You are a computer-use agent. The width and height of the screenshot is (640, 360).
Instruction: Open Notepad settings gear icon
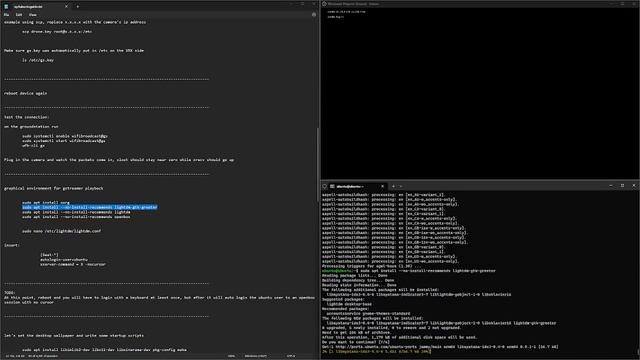[x=313, y=15]
